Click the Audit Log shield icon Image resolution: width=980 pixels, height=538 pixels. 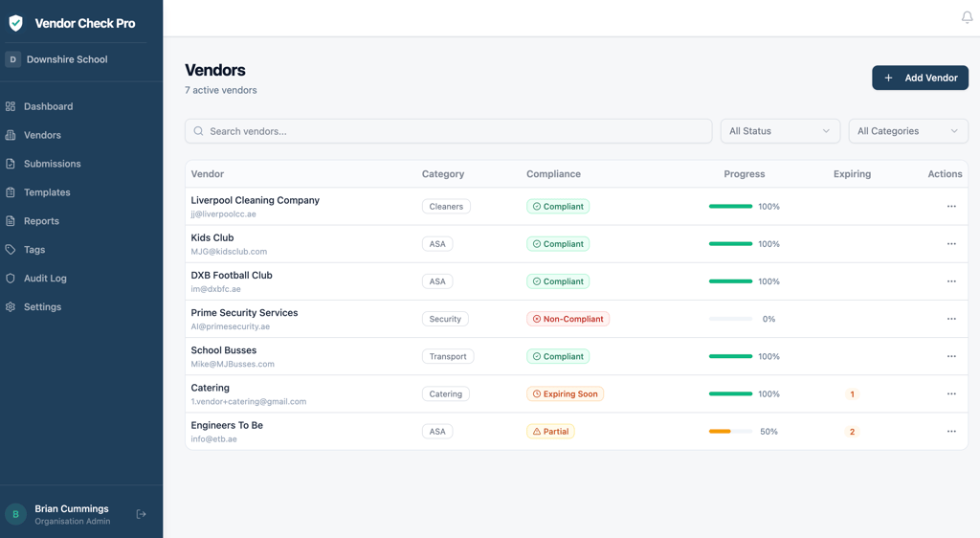point(11,279)
